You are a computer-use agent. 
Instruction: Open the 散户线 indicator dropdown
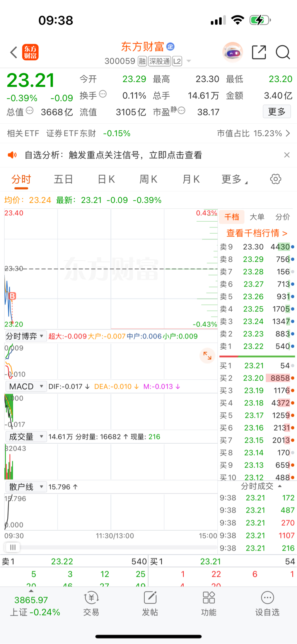coord(26,487)
